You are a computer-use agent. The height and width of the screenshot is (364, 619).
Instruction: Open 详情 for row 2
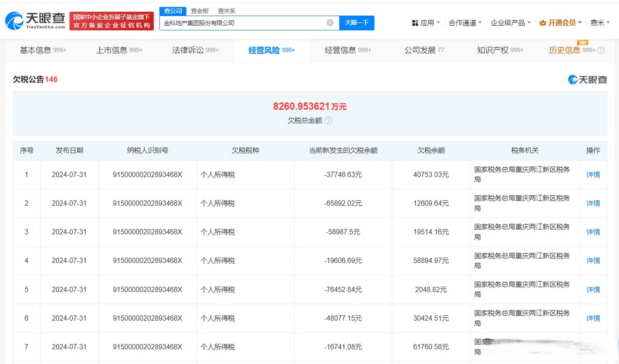(x=593, y=203)
